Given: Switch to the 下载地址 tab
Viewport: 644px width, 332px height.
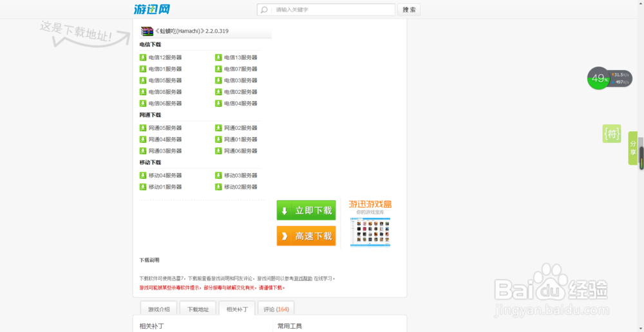Looking at the screenshot, I should [198, 309].
